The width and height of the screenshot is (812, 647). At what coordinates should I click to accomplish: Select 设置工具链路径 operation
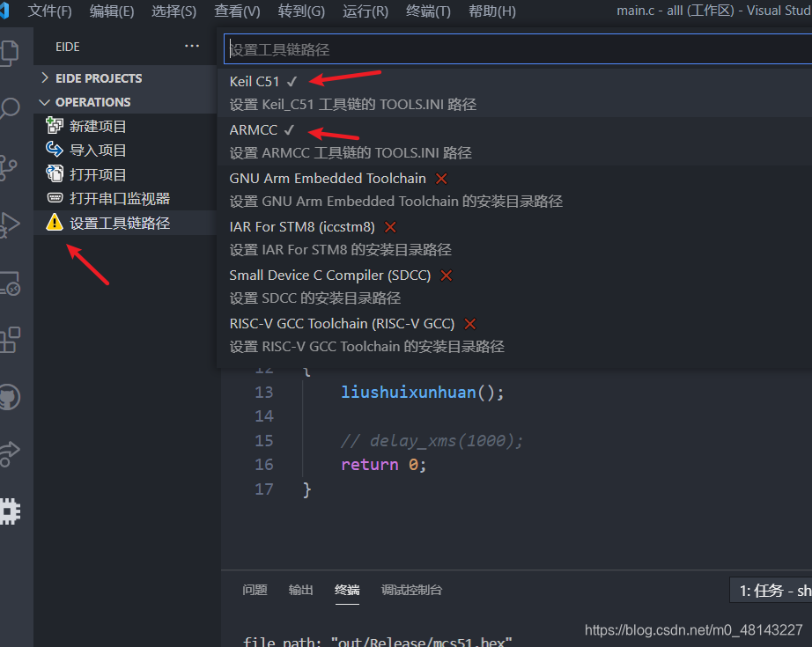(x=125, y=223)
